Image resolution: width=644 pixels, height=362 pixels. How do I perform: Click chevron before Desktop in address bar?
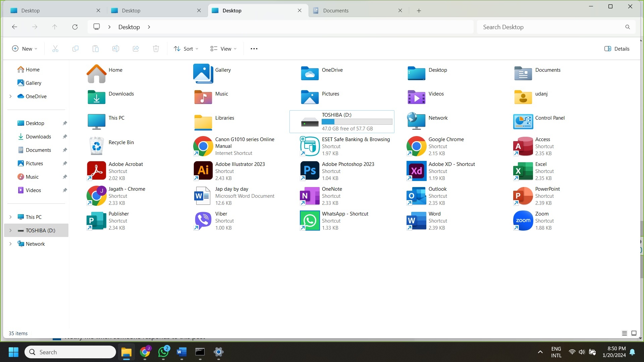tap(109, 27)
